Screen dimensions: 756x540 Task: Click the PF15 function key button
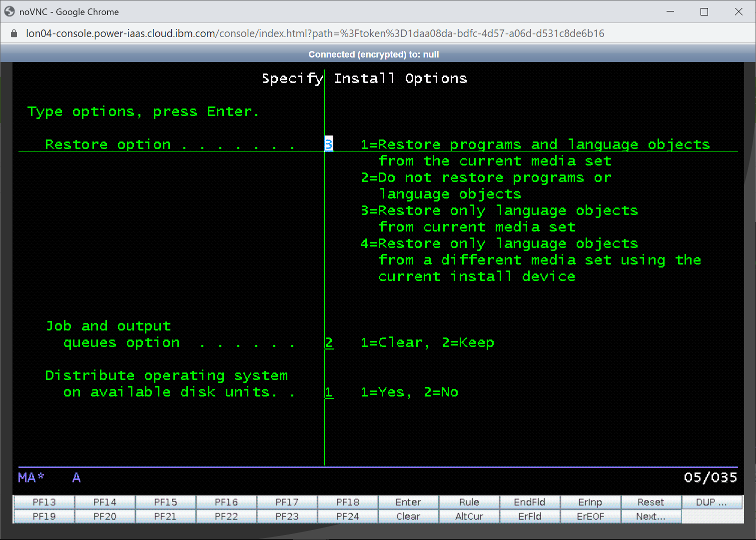click(165, 502)
